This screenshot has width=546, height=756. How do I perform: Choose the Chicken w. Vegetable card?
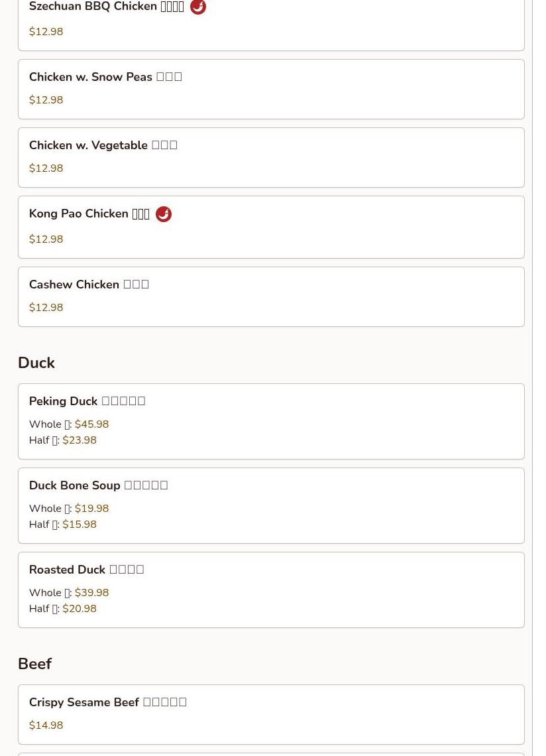271,158
